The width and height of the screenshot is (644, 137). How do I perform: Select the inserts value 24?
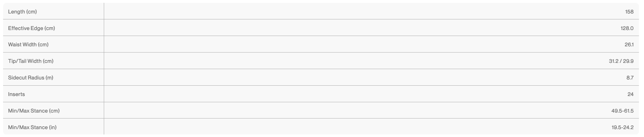[x=630, y=94]
